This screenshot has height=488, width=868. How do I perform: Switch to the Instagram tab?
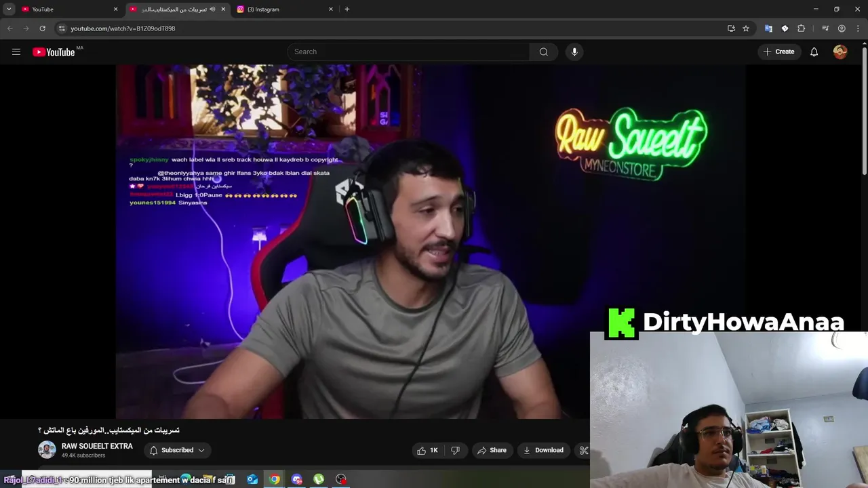click(x=285, y=9)
